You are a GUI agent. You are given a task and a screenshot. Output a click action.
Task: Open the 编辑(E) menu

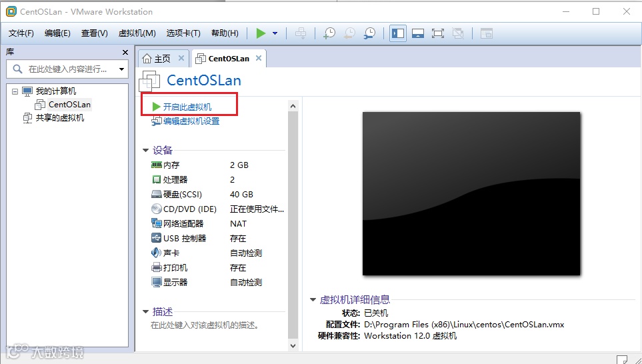click(57, 33)
